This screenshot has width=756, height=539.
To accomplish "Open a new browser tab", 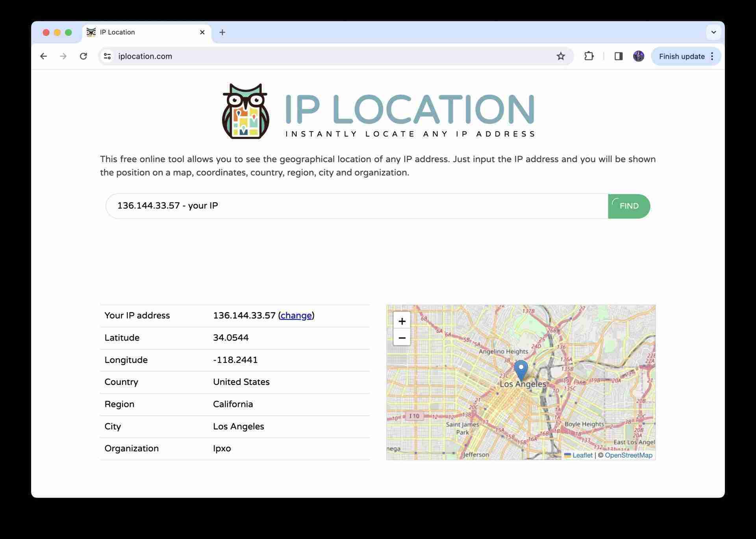I will coord(222,32).
